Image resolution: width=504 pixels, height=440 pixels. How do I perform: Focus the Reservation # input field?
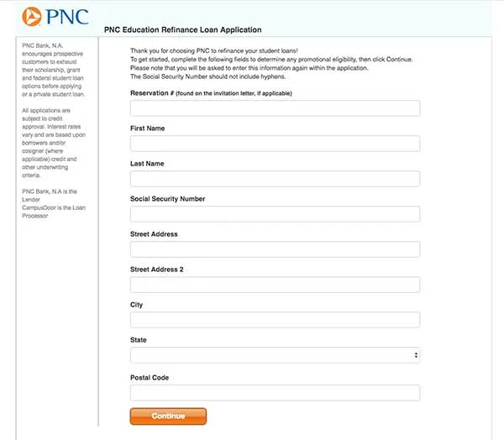(x=275, y=108)
